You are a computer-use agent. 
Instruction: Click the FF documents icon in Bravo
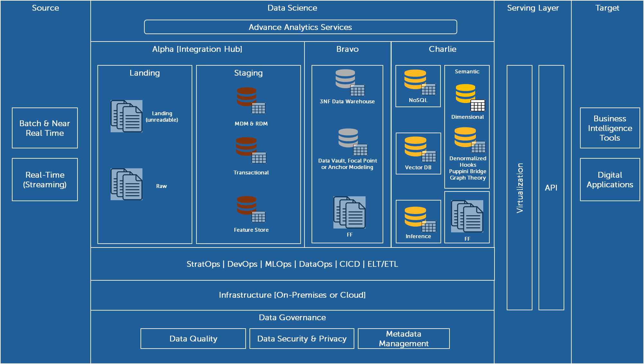point(349,212)
